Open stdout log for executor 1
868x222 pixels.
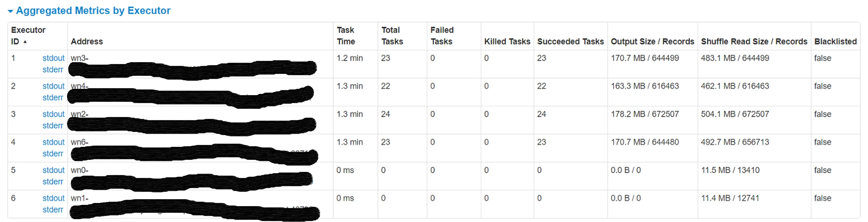point(53,58)
